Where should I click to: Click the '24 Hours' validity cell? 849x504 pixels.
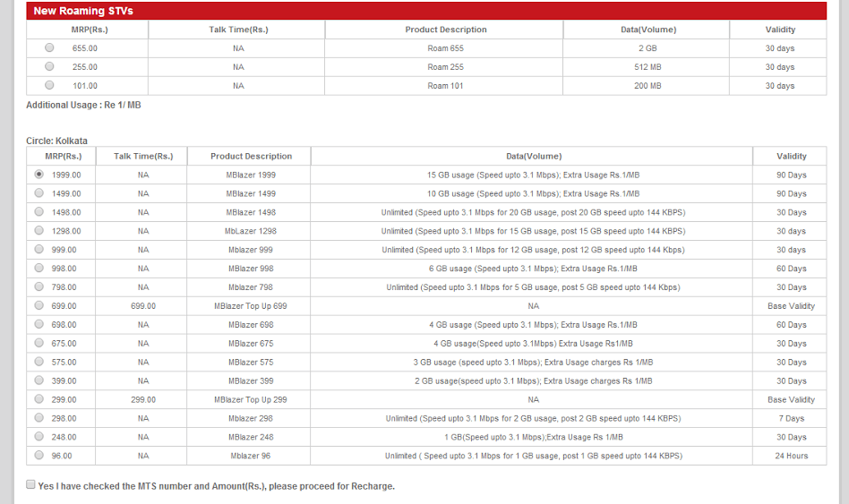791,456
